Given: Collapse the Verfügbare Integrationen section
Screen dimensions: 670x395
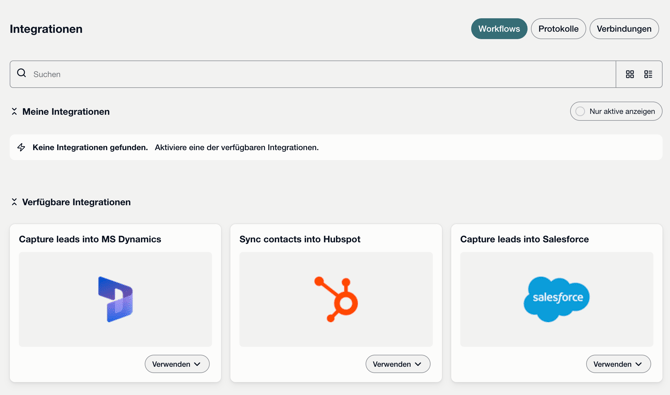Looking at the screenshot, I should [x=14, y=202].
